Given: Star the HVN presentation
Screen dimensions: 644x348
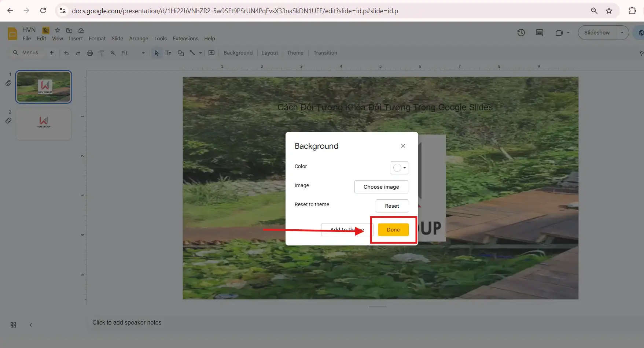Looking at the screenshot, I should coord(58,30).
